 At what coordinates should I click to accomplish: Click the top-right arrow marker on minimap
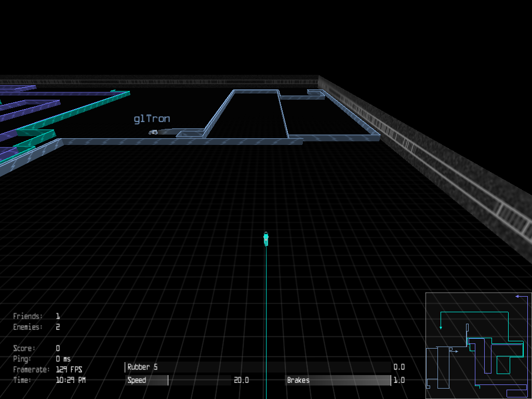[x=517, y=297]
